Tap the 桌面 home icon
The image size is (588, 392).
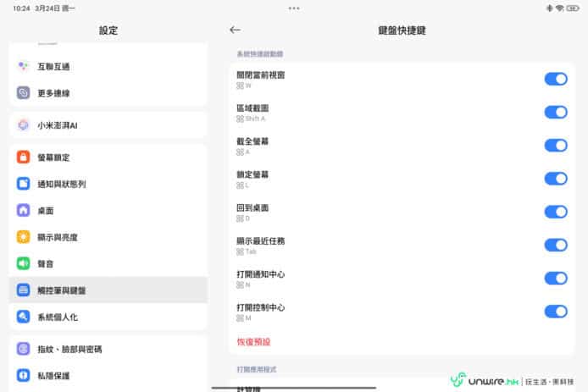(x=24, y=210)
